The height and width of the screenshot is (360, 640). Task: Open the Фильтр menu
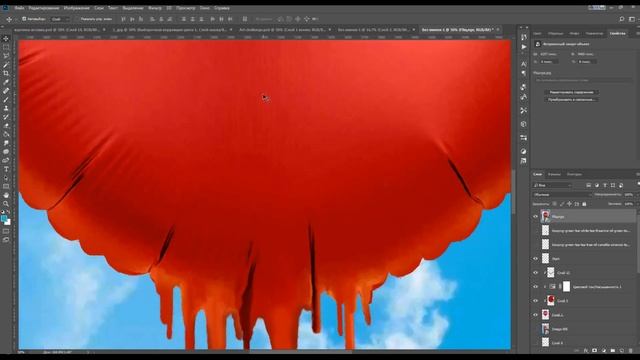[155, 8]
